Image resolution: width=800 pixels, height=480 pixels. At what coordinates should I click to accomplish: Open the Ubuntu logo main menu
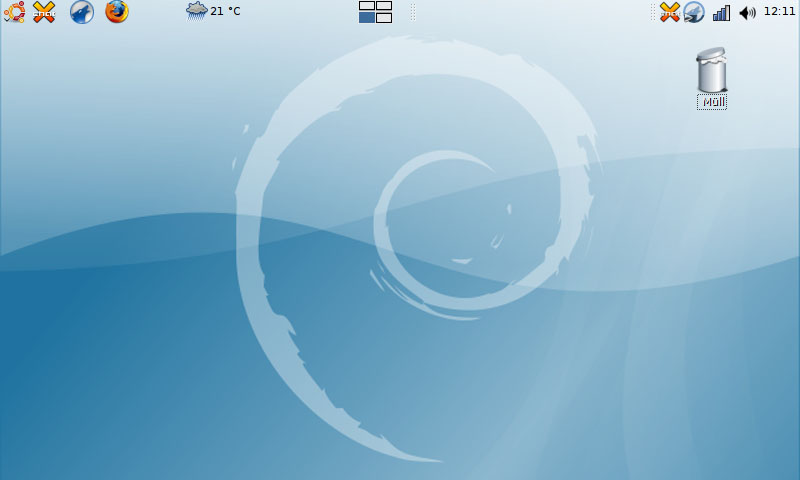[x=14, y=12]
